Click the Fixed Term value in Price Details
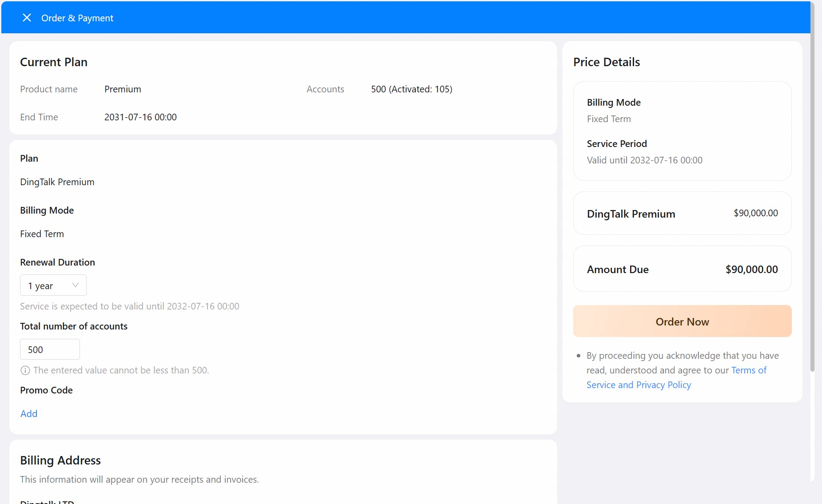This screenshot has width=822, height=504. 609,119
